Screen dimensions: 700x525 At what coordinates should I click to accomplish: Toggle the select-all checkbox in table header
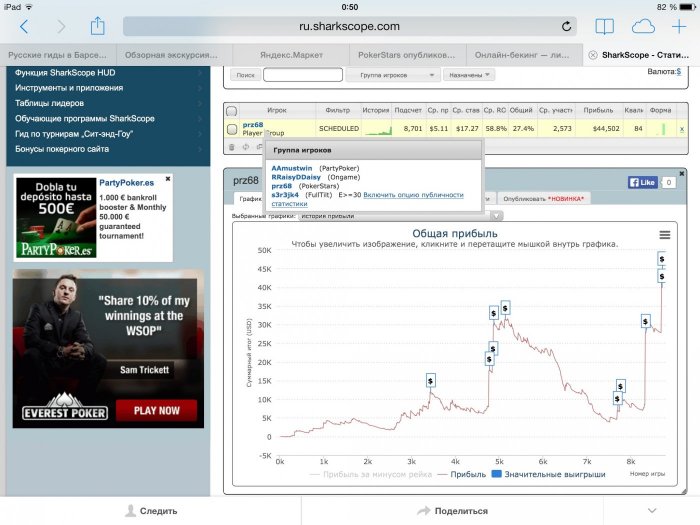tap(232, 111)
